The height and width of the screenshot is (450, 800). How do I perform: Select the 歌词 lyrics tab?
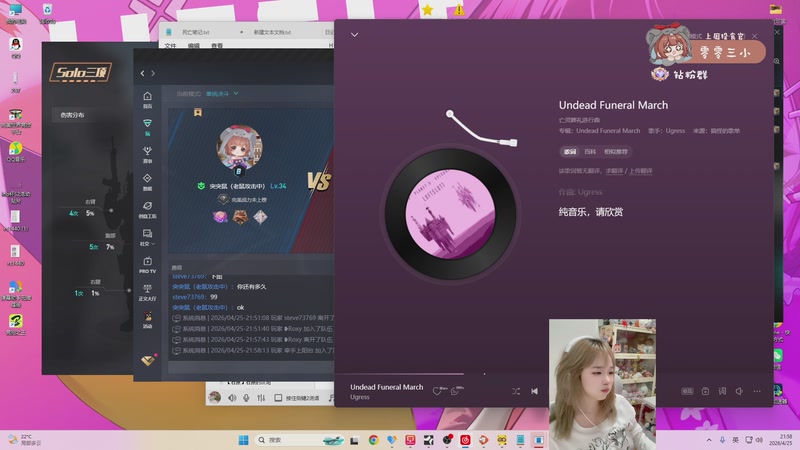click(570, 152)
